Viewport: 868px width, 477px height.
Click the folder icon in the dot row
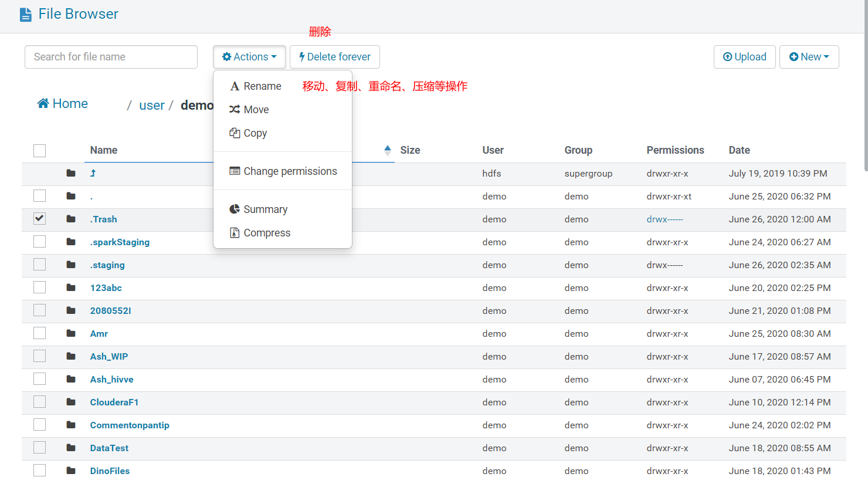(71, 196)
